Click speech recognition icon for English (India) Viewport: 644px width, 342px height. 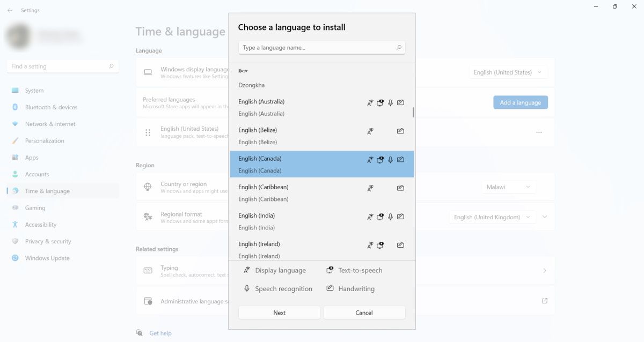coord(390,217)
